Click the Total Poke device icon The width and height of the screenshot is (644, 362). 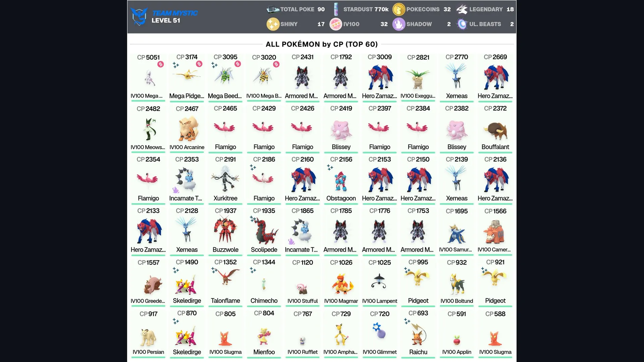tap(273, 9)
